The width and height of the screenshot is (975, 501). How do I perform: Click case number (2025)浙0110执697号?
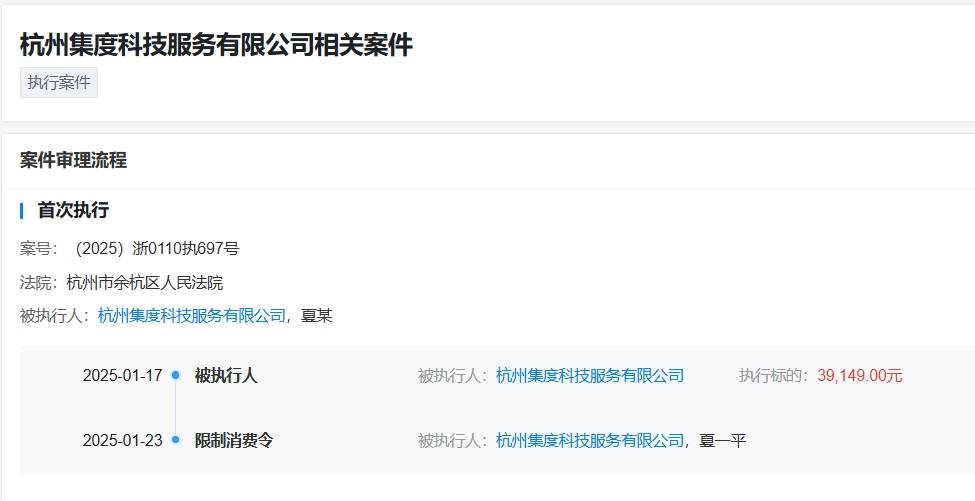pos(156,249)
